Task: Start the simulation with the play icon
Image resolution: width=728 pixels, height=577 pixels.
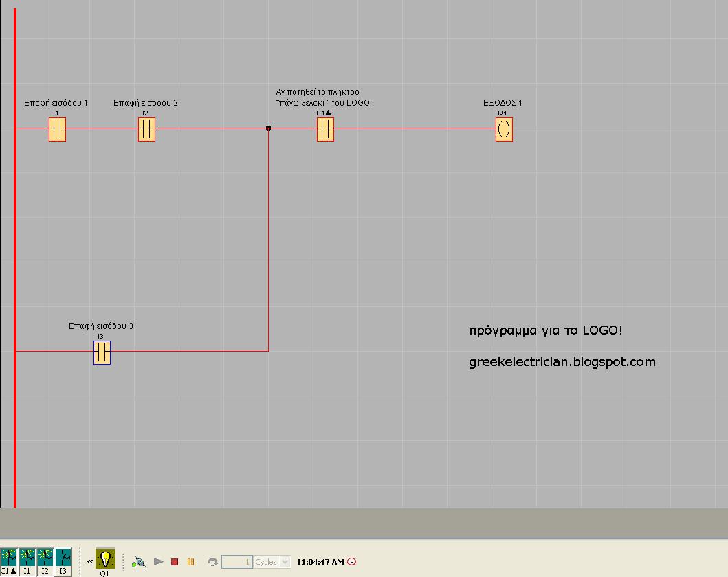Action: point(159,561)
